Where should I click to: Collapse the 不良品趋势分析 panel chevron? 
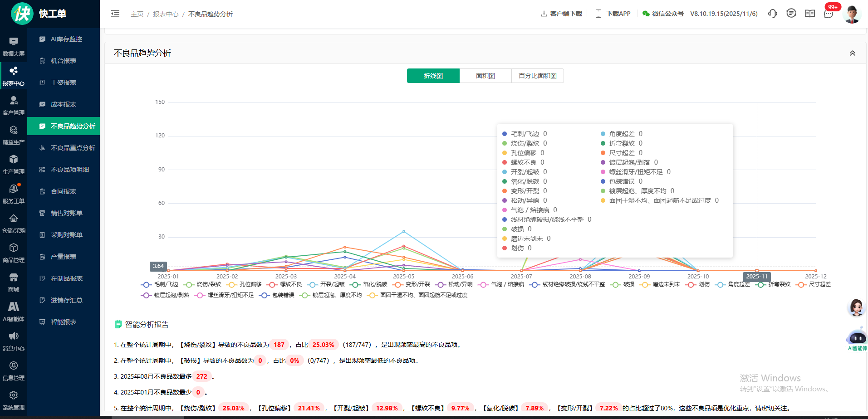[x=852, y=53]
